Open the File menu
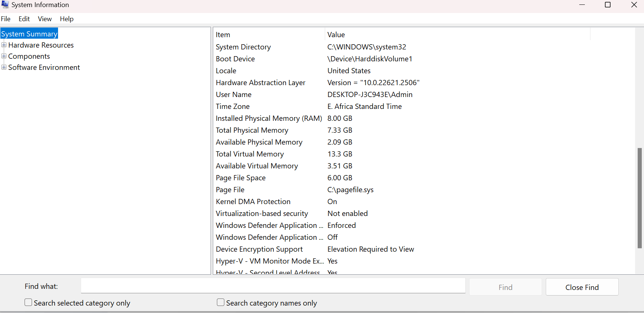 (x=6, y=19)
